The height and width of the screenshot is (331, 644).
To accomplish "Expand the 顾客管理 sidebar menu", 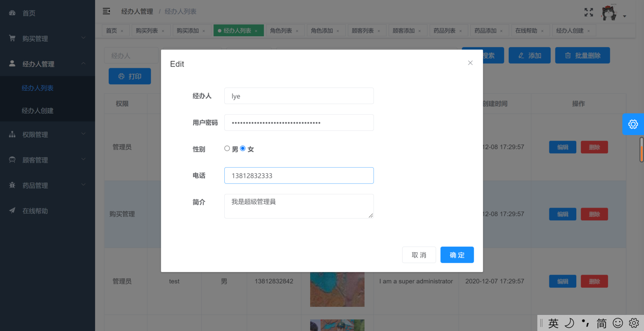I will click(48, 160).
